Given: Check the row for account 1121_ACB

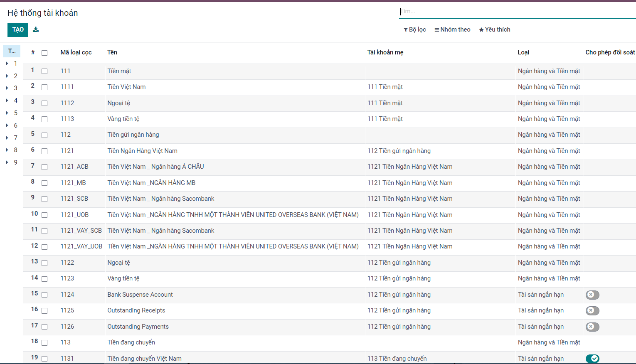Looking at the screenshot, I should (x=44, y=167).
